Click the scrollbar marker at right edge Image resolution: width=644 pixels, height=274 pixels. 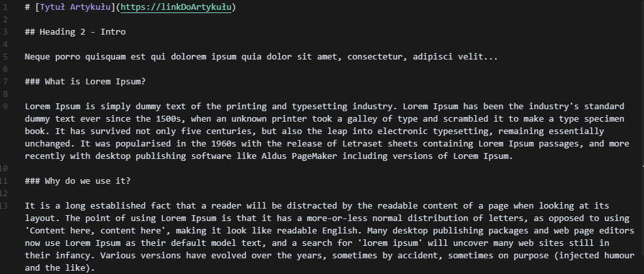coord(643,165)
